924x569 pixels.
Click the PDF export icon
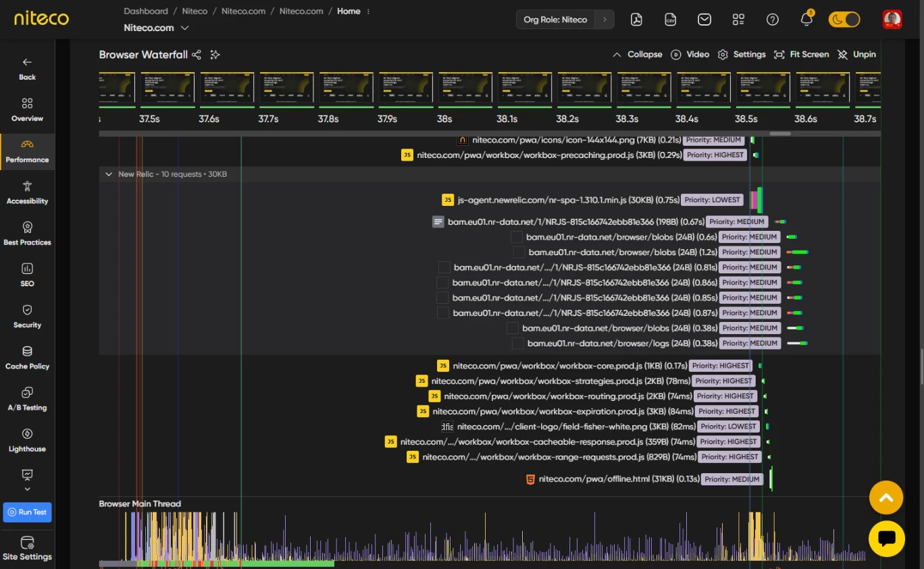(636, 20)
